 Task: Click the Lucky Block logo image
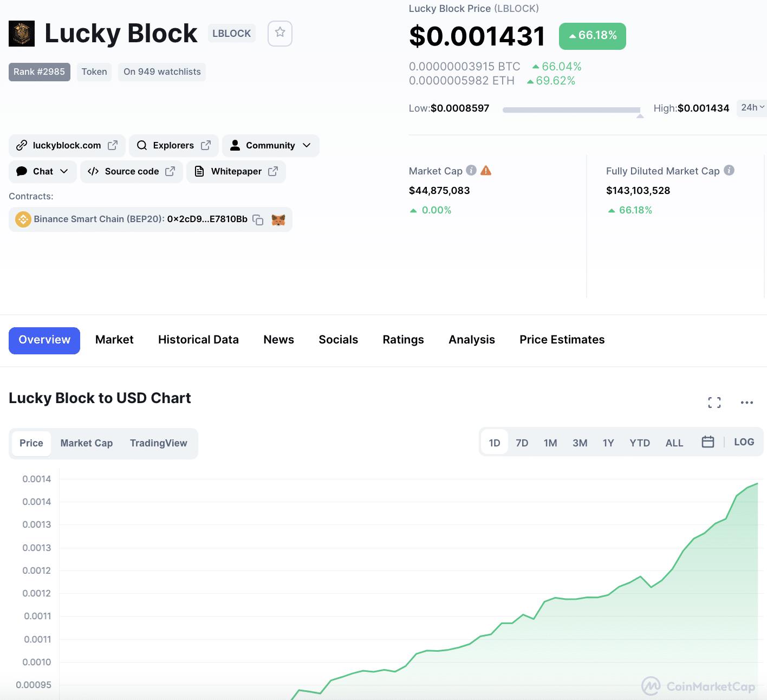(x=22, y=34)
